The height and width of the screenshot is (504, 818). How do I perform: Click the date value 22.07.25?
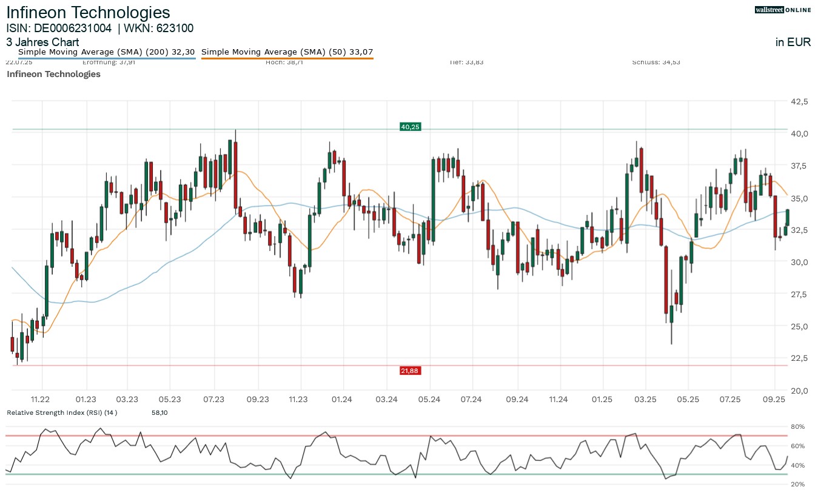[x=19, y=62]
